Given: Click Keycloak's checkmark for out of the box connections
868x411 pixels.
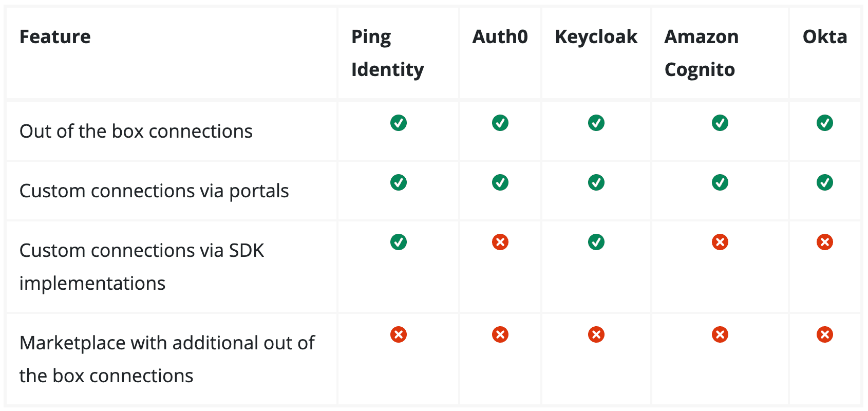Looking at the screenshot, I should (596, 123).
